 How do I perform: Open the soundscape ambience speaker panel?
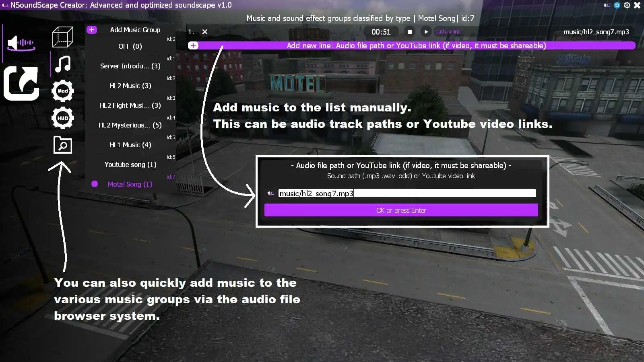pyautogui.click(x=21, y=42)
